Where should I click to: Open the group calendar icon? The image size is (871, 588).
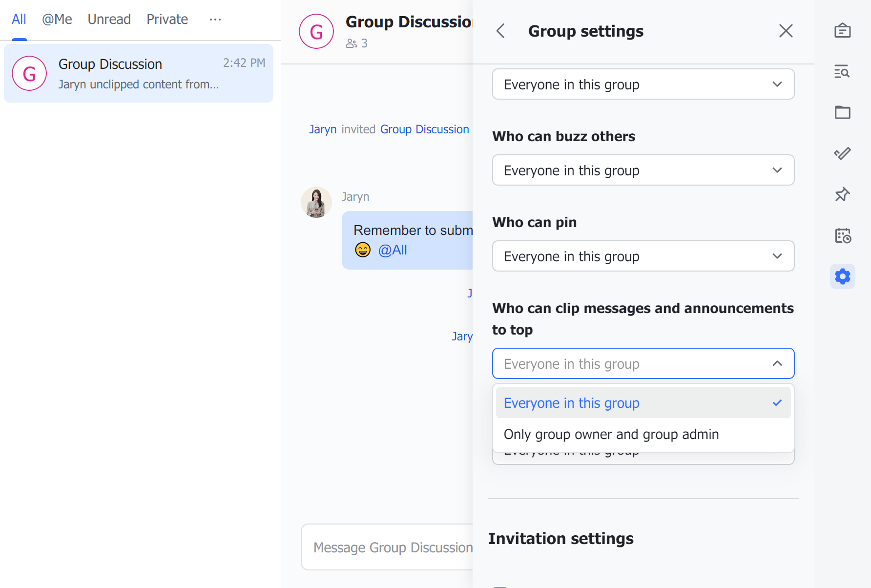[x=843, y=235]
